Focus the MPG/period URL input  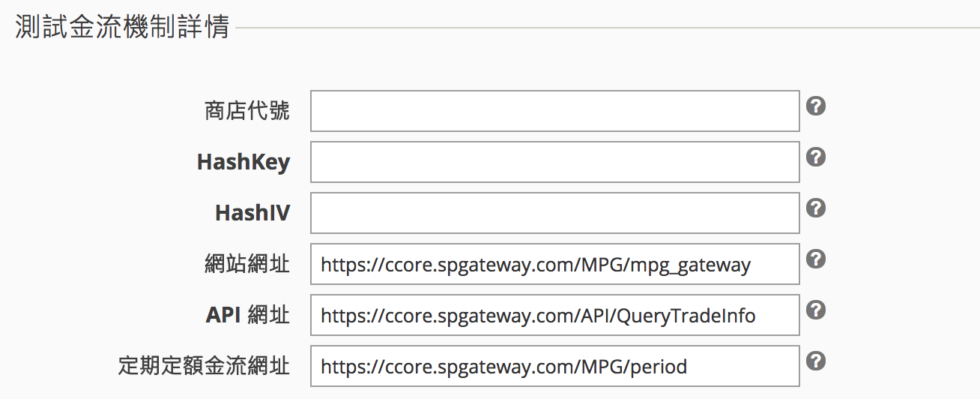(555, 366)
